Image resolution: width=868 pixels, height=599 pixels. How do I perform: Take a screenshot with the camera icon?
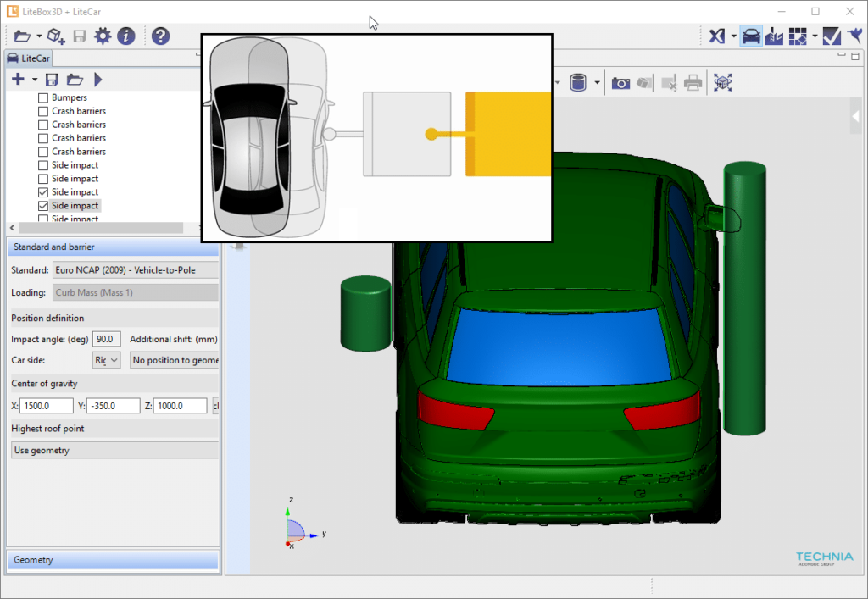coord(620,83)
